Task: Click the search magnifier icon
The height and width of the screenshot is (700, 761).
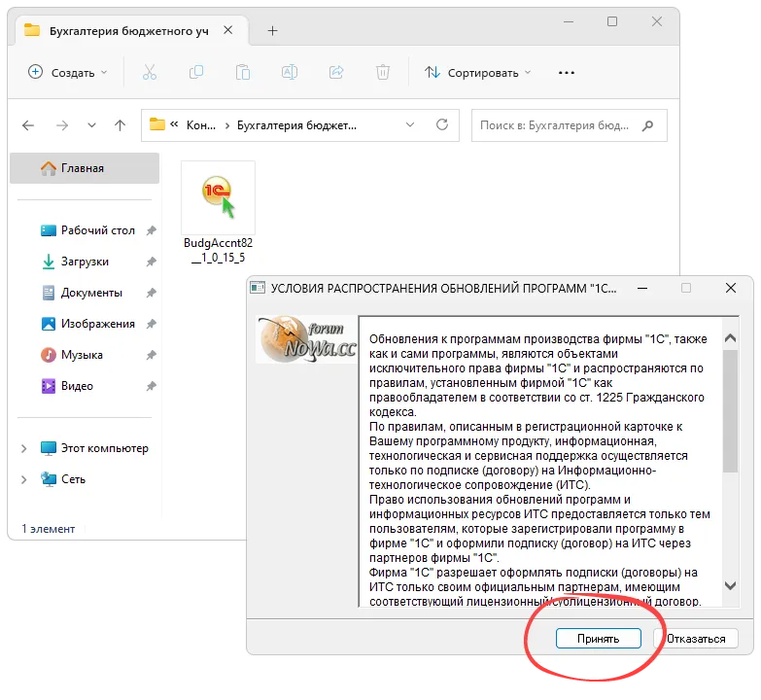Action: tap(647, 125)
